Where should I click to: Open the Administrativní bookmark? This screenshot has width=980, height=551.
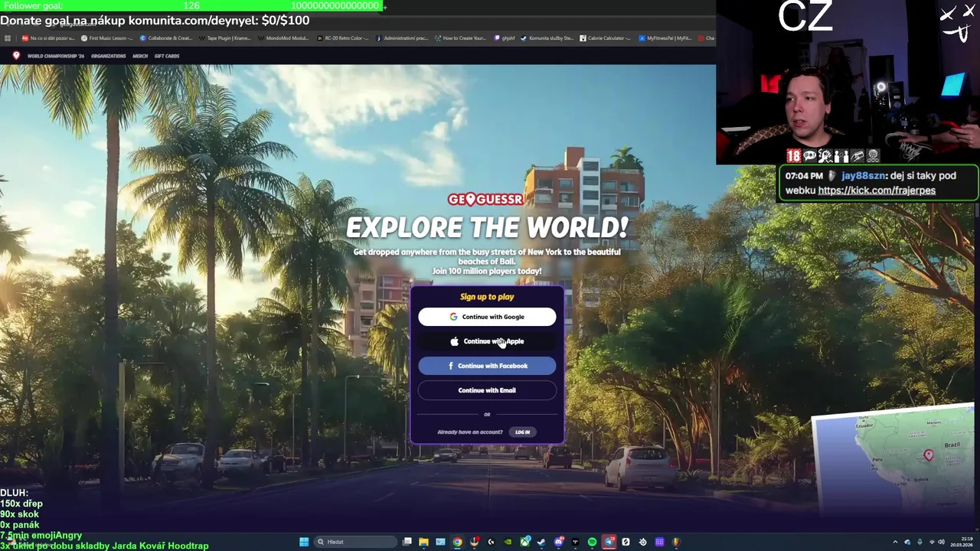coord(401,37)
